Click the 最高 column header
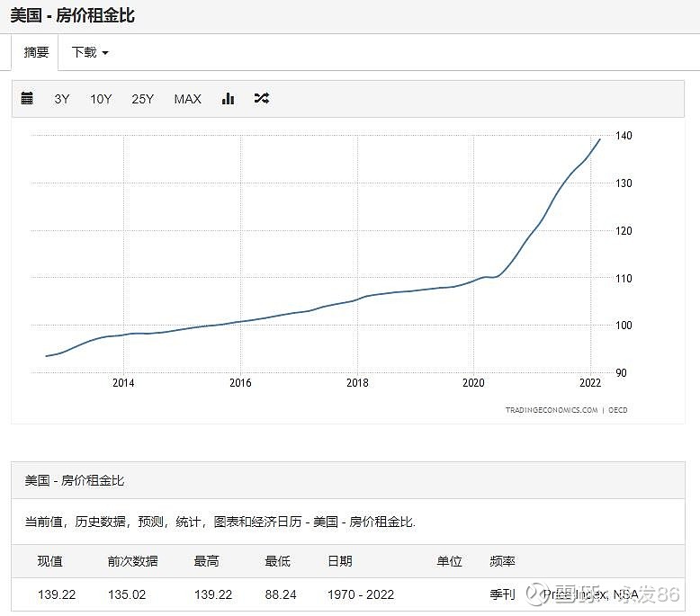 coord(206,561)
